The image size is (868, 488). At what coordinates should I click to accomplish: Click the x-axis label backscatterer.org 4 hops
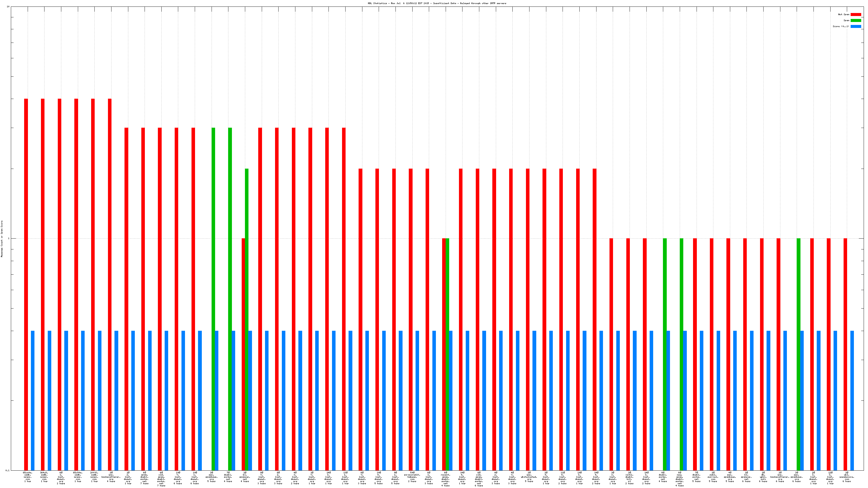(111, 477)
